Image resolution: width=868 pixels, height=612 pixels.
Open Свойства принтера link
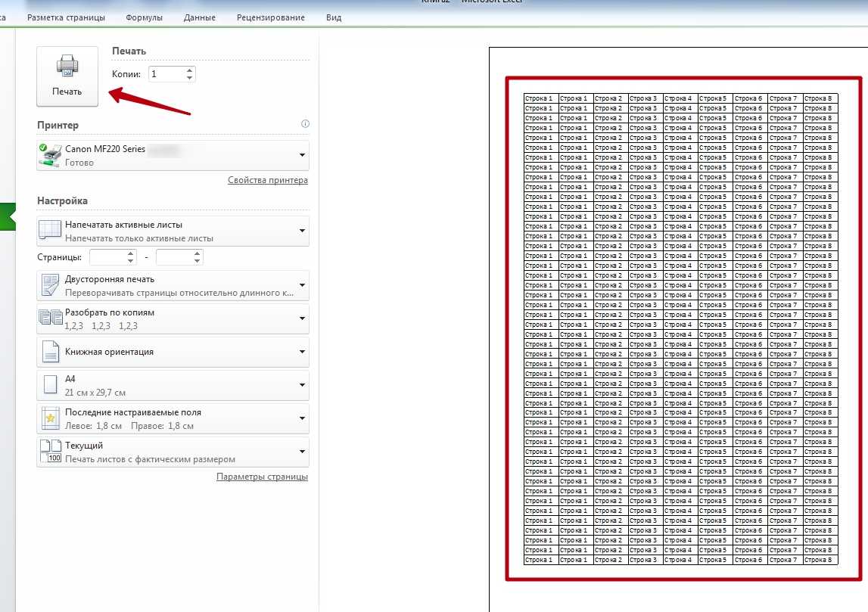(x=268, y=181)
